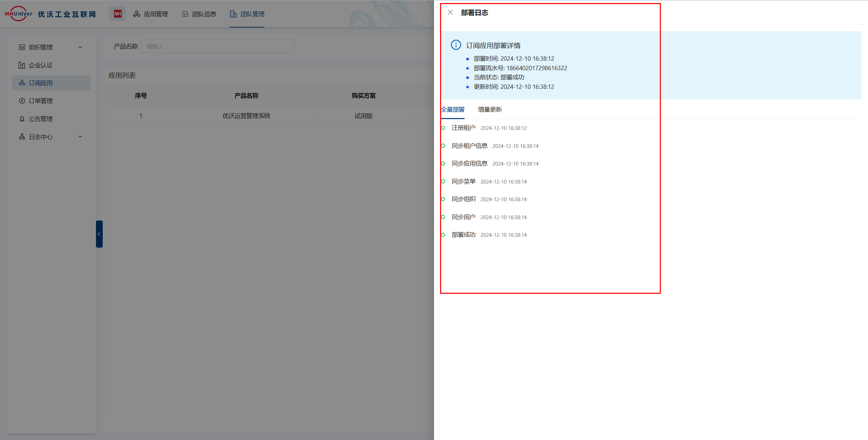Click the 应用管理 icon in top nav
Viewport: 868px width, 440px height.
[x=137, y=14]
